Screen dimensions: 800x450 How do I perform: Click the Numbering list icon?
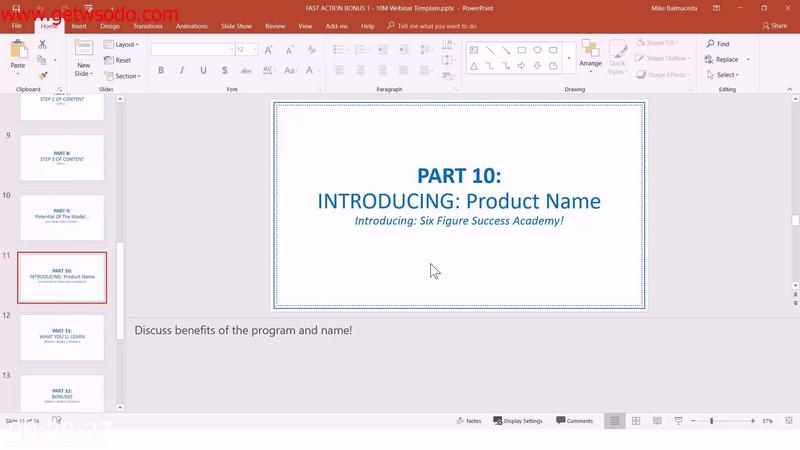click(360, 49)
